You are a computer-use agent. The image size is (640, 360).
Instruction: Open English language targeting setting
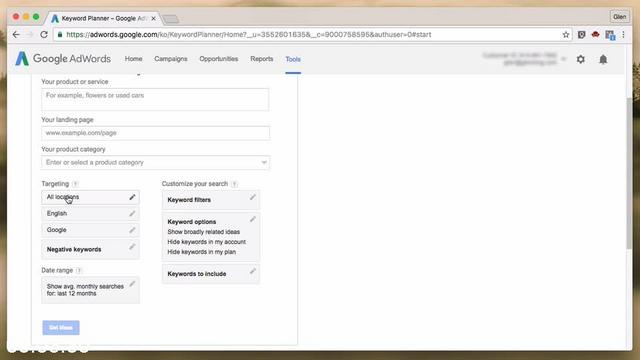pyautogui.click(x=90, y=213)
